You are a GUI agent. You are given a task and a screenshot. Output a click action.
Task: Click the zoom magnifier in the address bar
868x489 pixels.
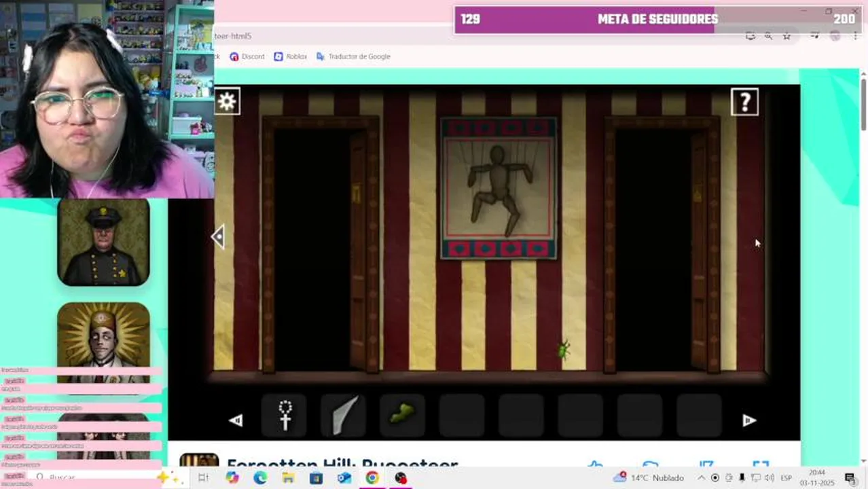(x=768, y=36)
